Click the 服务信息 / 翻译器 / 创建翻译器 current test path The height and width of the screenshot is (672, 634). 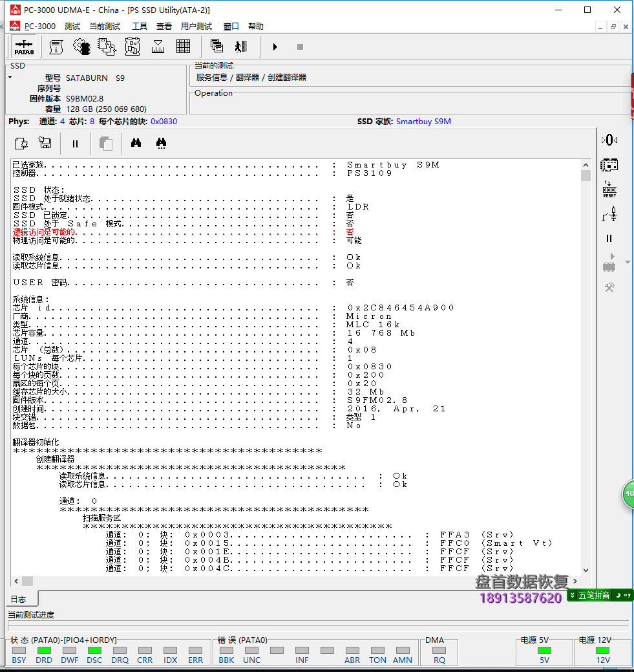251,78
